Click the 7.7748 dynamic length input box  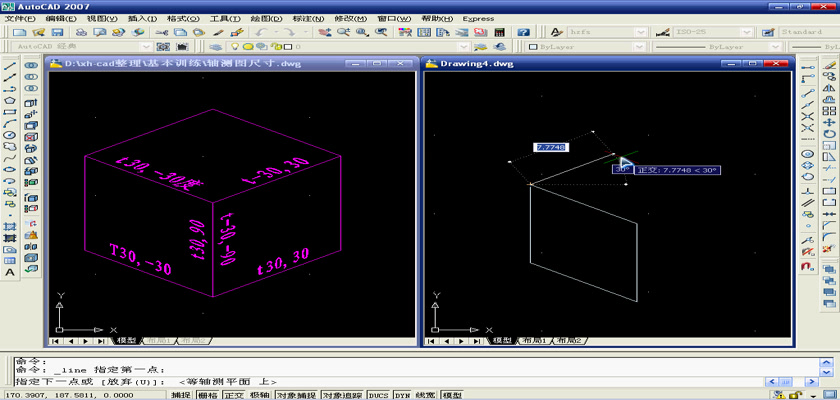pyautogui.click(x=550, y=147)
